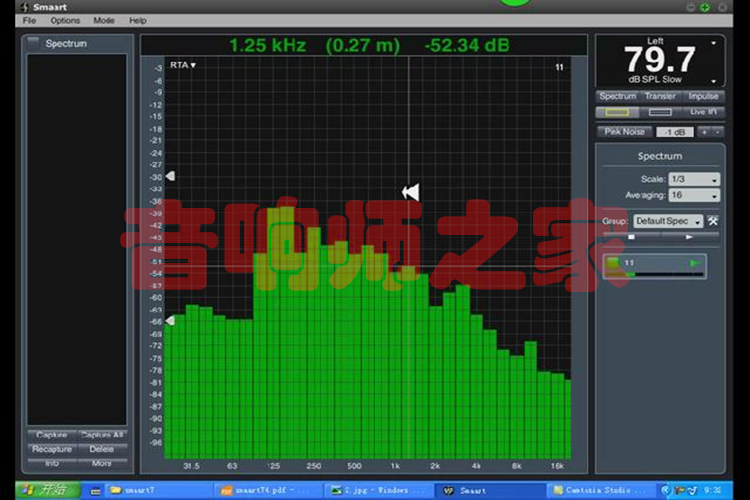Click the lower amplitude range arrow near -66
This screenshot has width=750, height=500.
pos(170,320)
